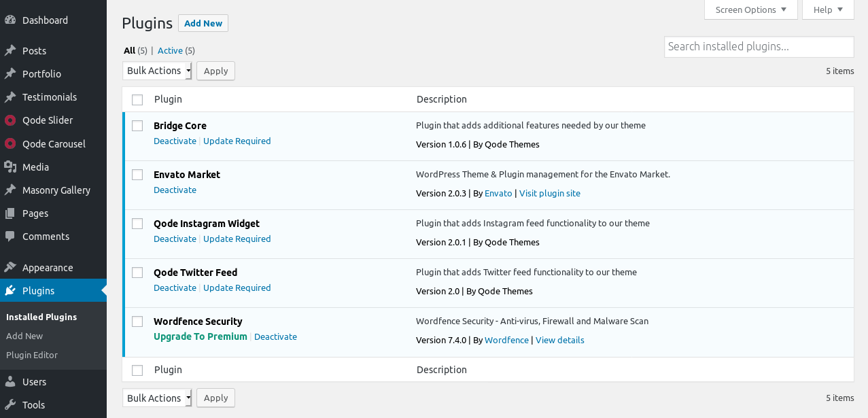Click the Media icon in sidebar

point(10,167)
